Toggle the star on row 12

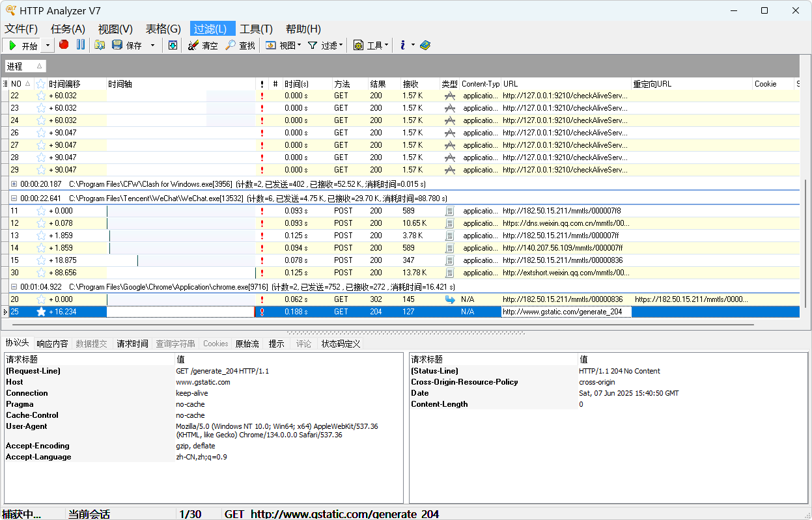click(41, 223)
